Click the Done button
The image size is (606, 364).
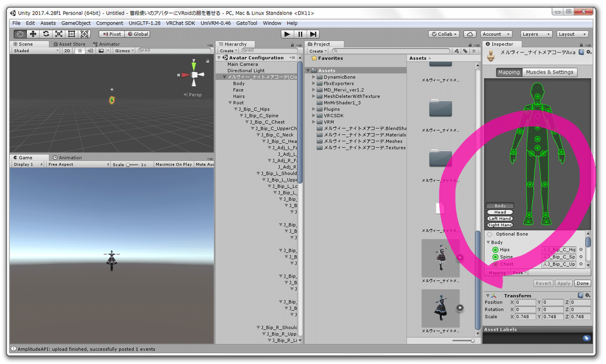click(x=582, y=284)
